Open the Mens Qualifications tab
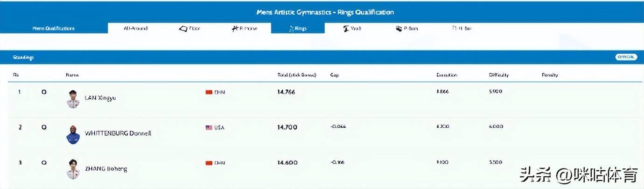The height and width of the screenshot is (189, 644). coord(54,29)
